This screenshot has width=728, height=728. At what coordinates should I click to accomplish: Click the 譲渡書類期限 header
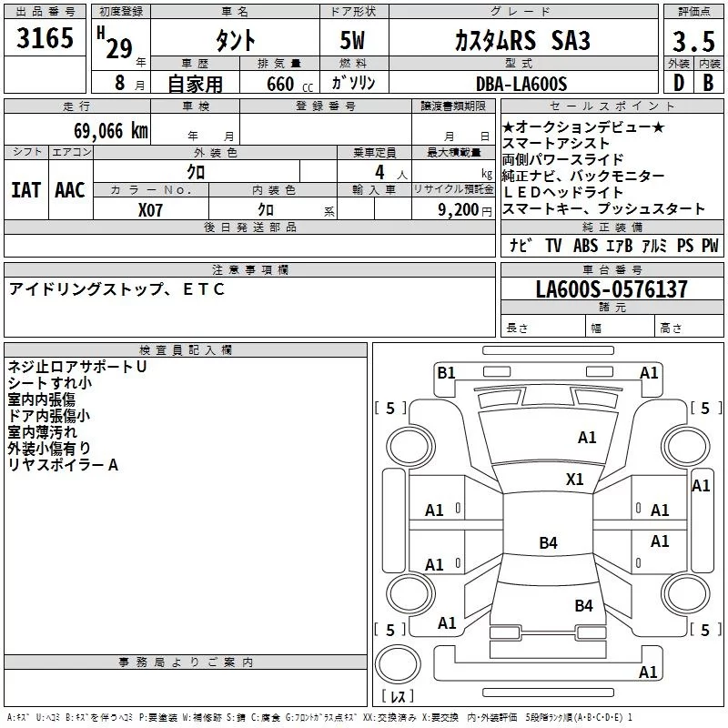pos(453,106)
